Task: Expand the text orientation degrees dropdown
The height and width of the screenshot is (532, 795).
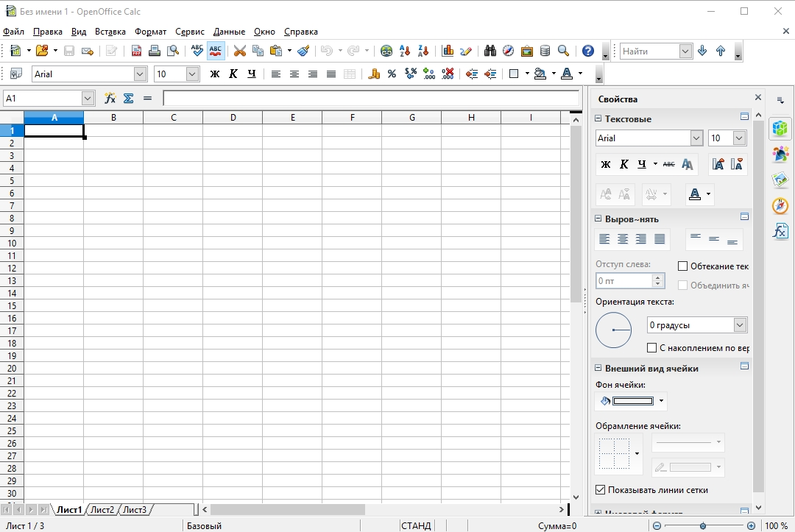Action: tap(740, 325)
